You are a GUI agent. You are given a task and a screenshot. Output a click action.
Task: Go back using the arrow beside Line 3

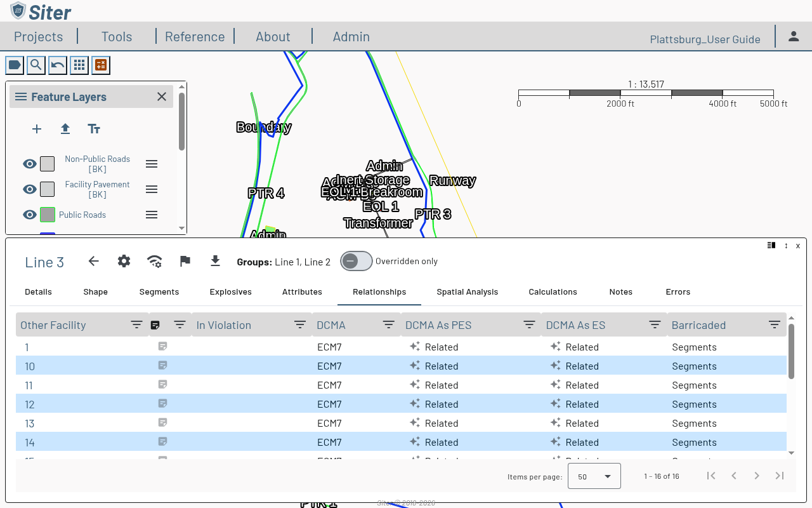[x=94, y=261]
